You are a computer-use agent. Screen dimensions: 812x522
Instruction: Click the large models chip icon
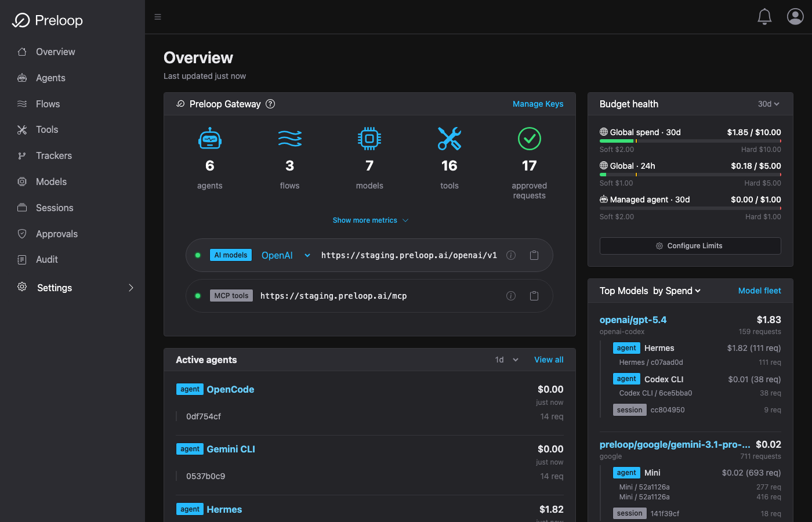click(x=369, y=139)
